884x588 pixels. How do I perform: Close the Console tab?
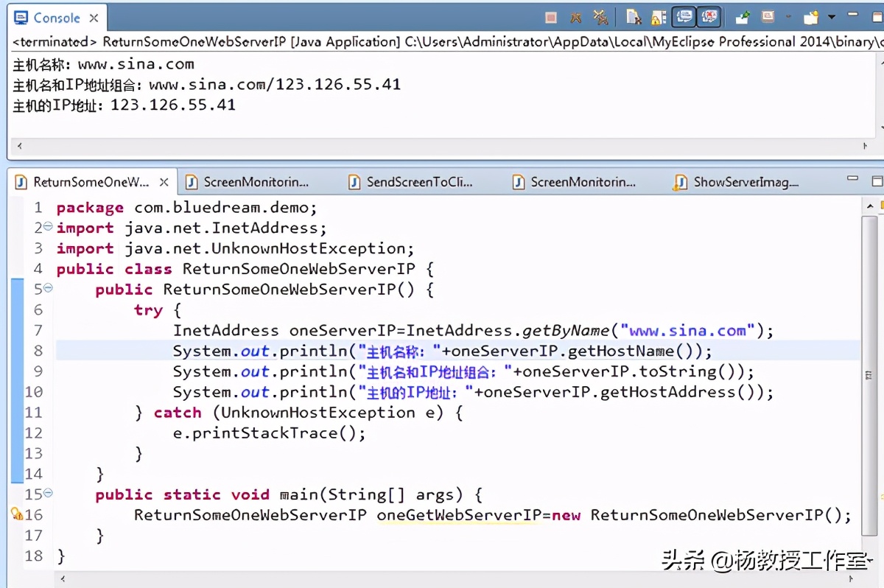click(94, 18)
